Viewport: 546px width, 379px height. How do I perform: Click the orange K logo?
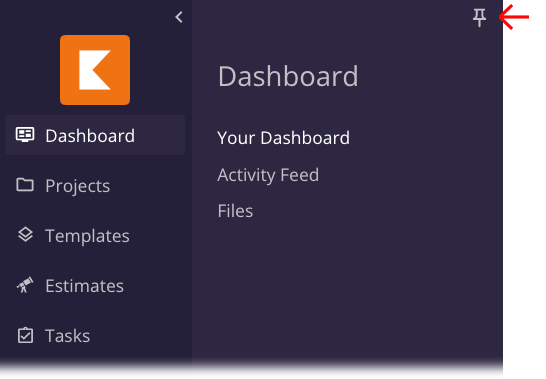click(x=95, y=70)
